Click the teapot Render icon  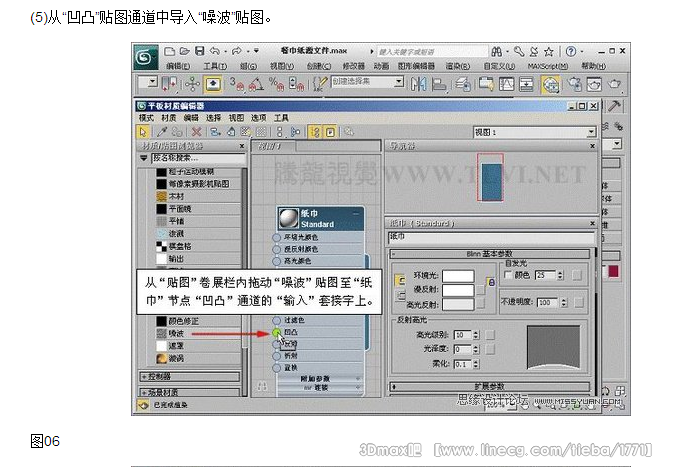(615, 84)
